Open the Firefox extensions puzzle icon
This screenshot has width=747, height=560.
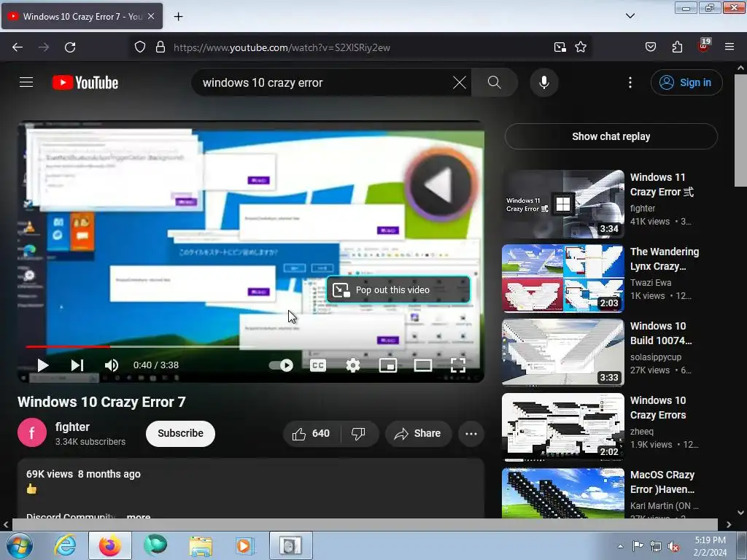pos(677,47)
